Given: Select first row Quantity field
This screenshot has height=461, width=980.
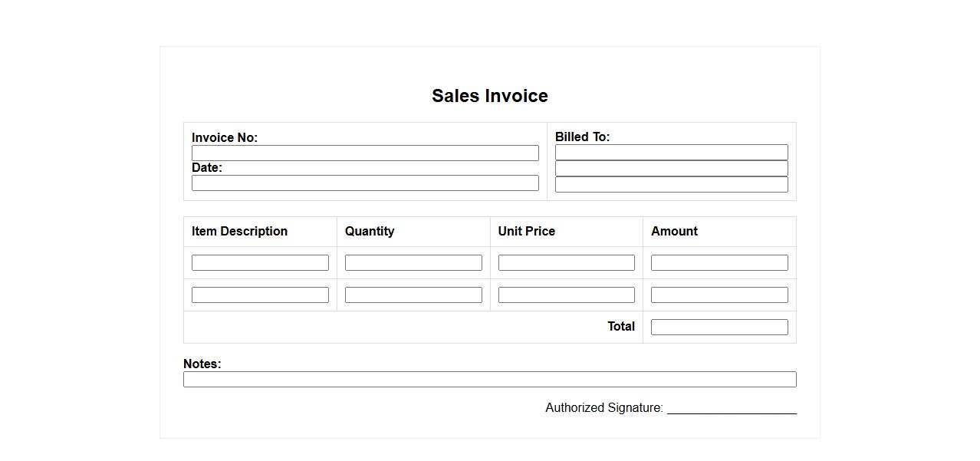Looking at the screenshot, I should (x=413, y=263).
